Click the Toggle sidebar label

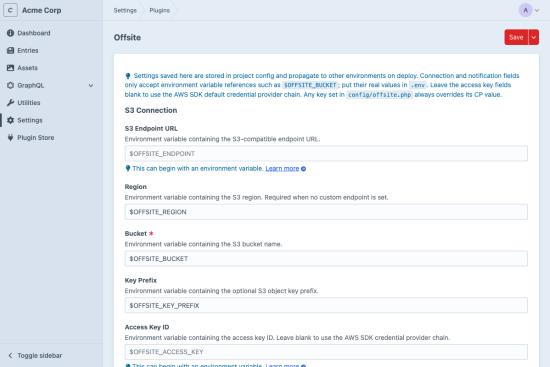(x=40, y=355)
